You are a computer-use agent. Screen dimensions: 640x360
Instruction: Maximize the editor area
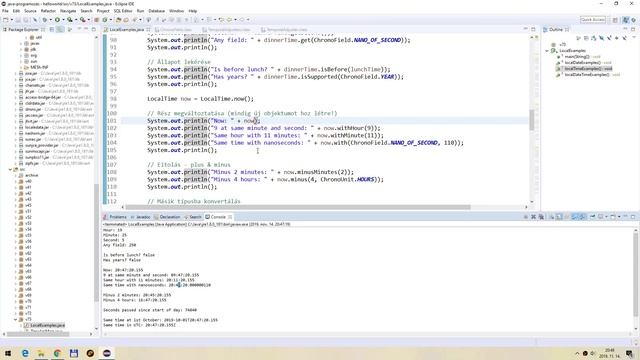coord(533,29)
